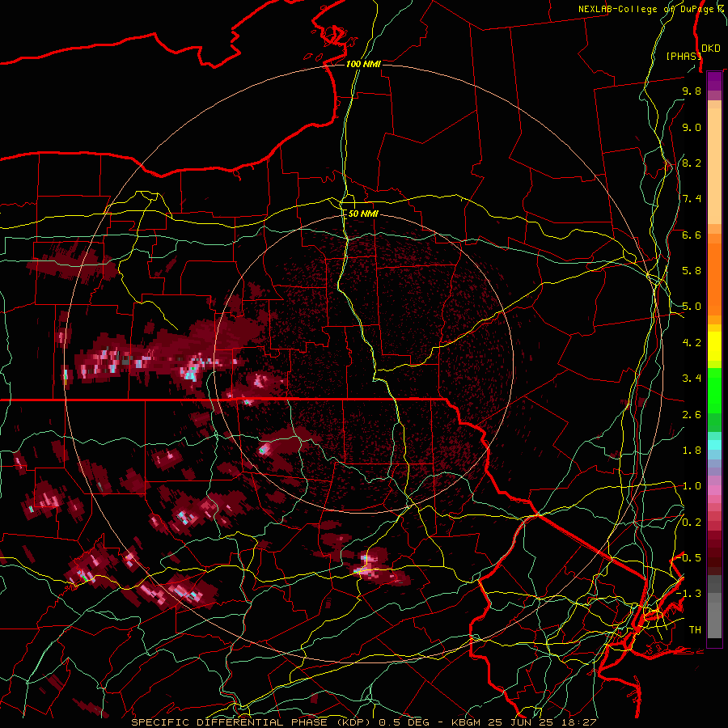Screen dimensions: 728x728
Task: Click the 100 NMI range ring label
Action: [x=363, y=64]
